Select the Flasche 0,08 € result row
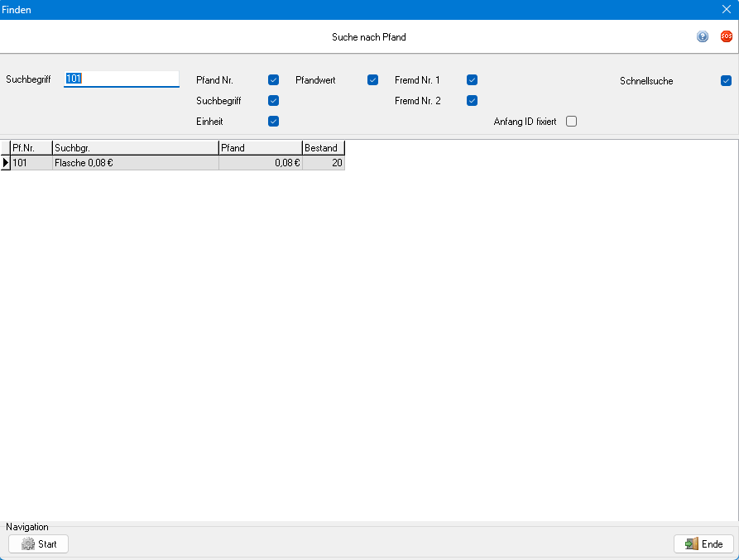The height and width of the screenshot is (560, 739). (135, 163)
